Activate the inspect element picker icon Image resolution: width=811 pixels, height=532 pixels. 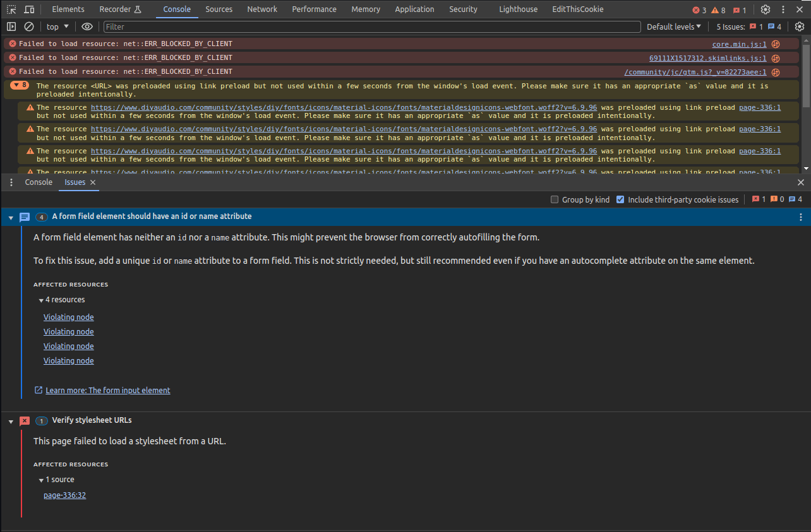[x=12, y=9]
